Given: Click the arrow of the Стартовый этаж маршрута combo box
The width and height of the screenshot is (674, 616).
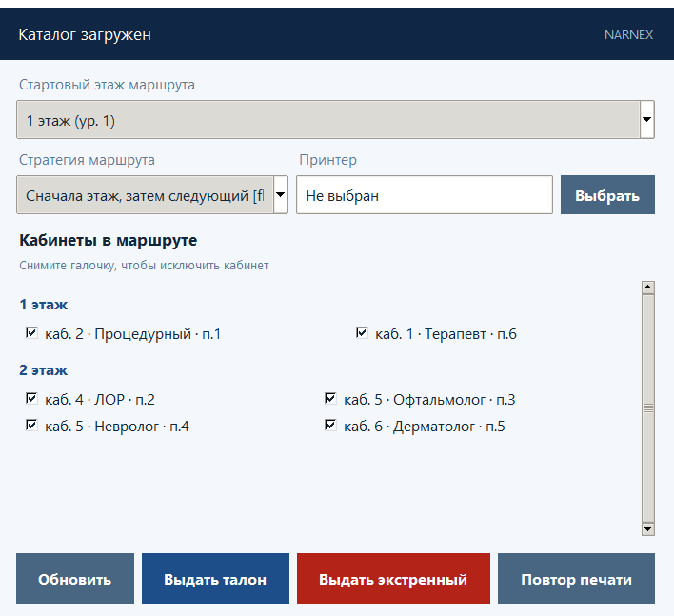Looking at the screenshot, I should coord(647,120).
